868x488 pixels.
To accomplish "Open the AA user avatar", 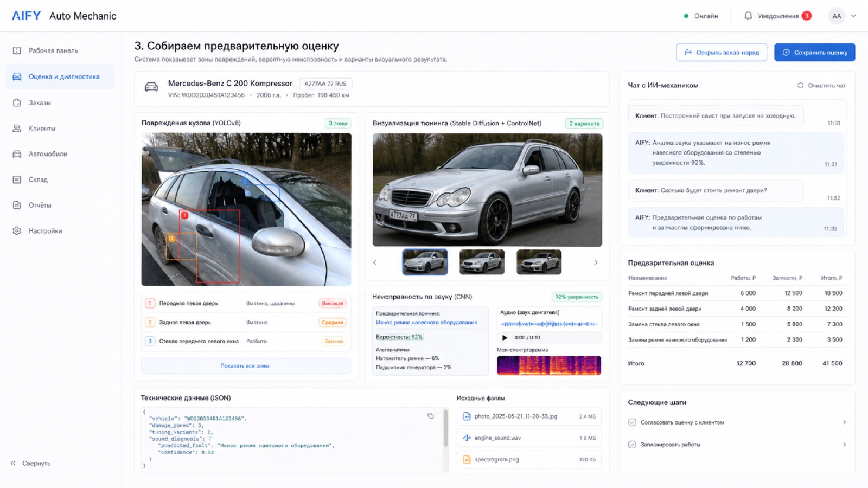I will pyautogui.click(x=837, y=16).
